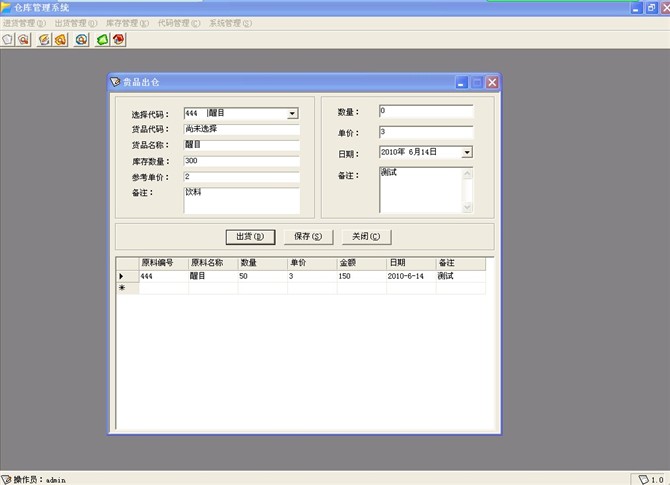The image size is (670, 485).
Task: Click the up arrow of 备注 scrollbar
Action: [x=467, y=173]
